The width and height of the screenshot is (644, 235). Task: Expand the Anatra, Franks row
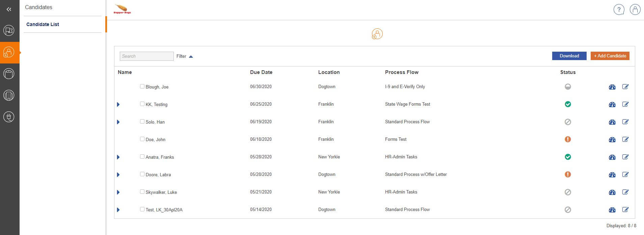coord(118,157)
